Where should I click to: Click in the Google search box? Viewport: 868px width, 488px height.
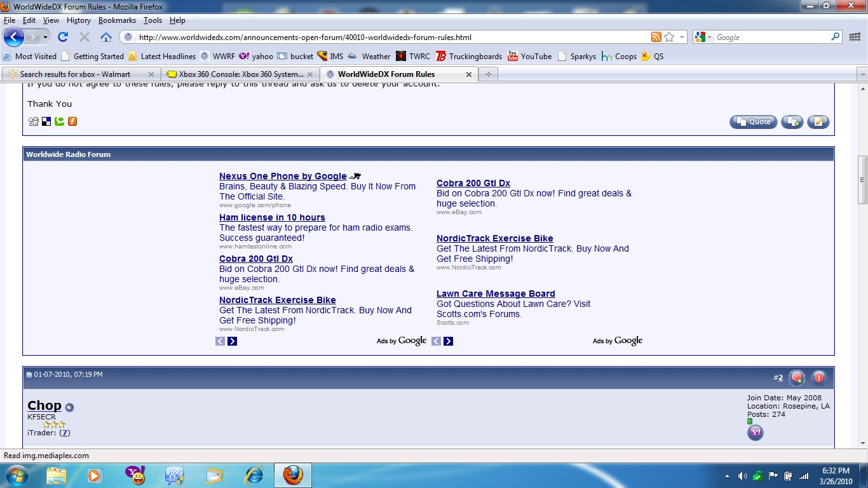(771, 37)
